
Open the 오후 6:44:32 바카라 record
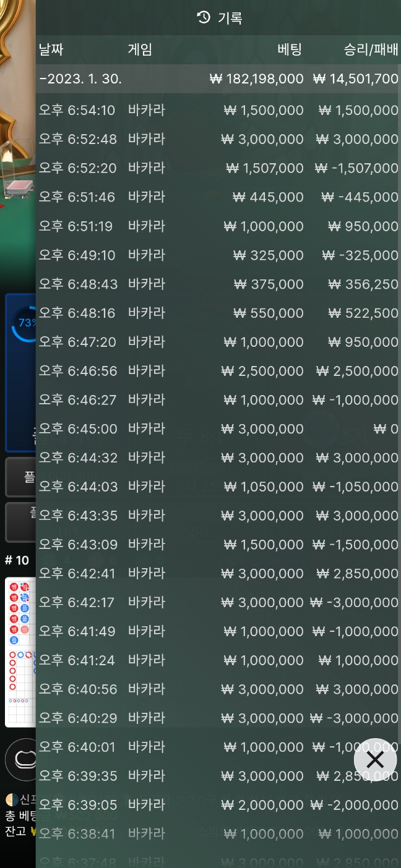point(218,457)
